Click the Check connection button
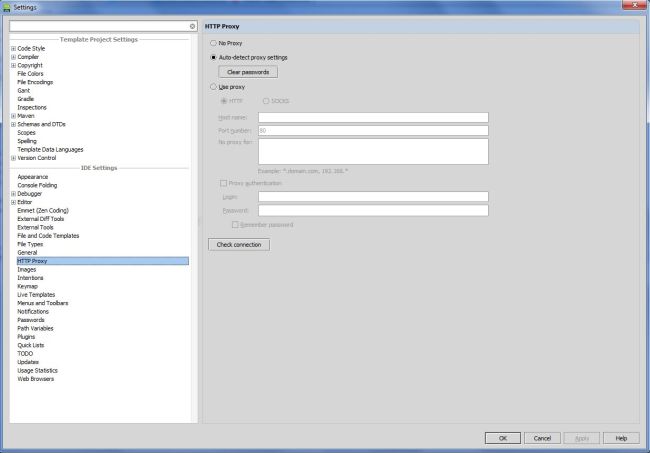650x453 pixels. [239, 245]
